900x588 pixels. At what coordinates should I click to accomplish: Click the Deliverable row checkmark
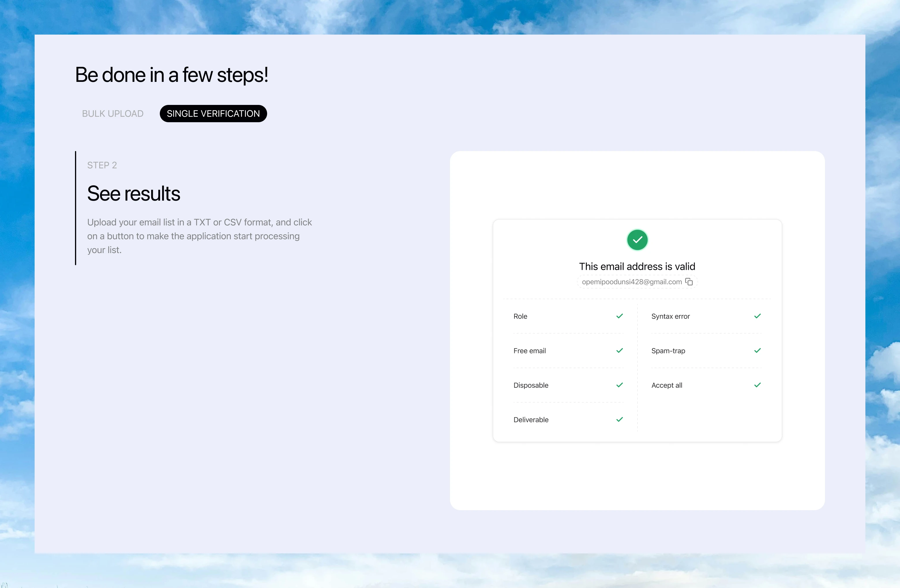pyautogui.click(x=619, y=419)
